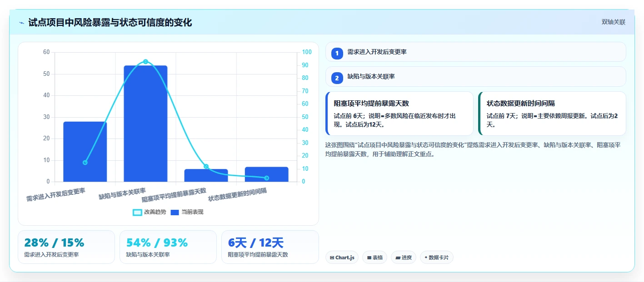The width and height of the screenshot is (644, 282).
Task: Click the 28% / 15% stat card
Action: click(x=66, y=247)
